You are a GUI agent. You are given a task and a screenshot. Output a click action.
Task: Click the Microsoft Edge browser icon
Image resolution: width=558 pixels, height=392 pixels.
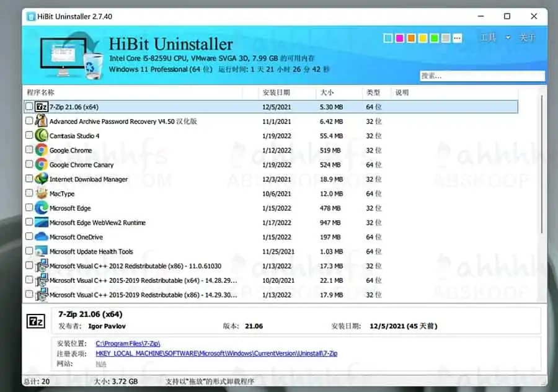coord(40,208)
